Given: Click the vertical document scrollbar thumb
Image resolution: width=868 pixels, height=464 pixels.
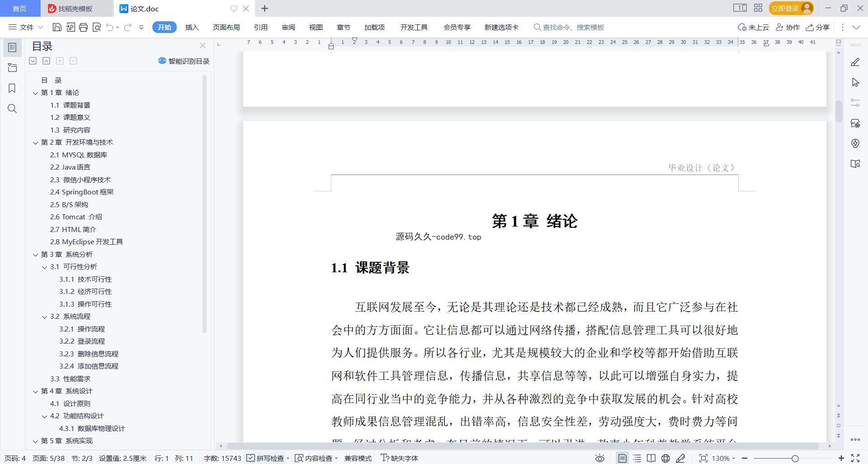Looking at the screenshot, I should coord(838,111).
